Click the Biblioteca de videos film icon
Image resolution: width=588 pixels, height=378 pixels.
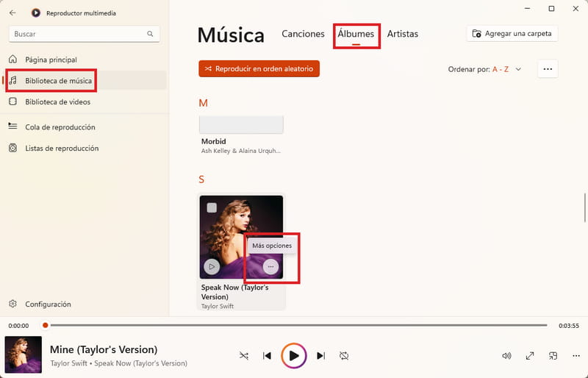tap(12, 101)
